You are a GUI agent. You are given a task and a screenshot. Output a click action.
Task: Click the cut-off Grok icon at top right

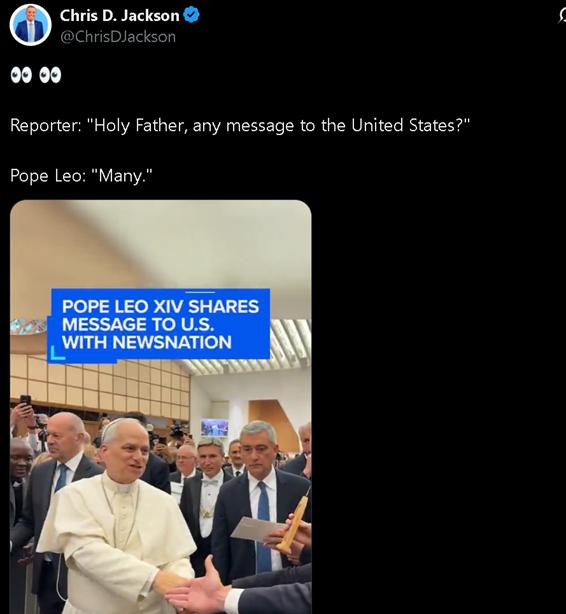click(562, 16)
